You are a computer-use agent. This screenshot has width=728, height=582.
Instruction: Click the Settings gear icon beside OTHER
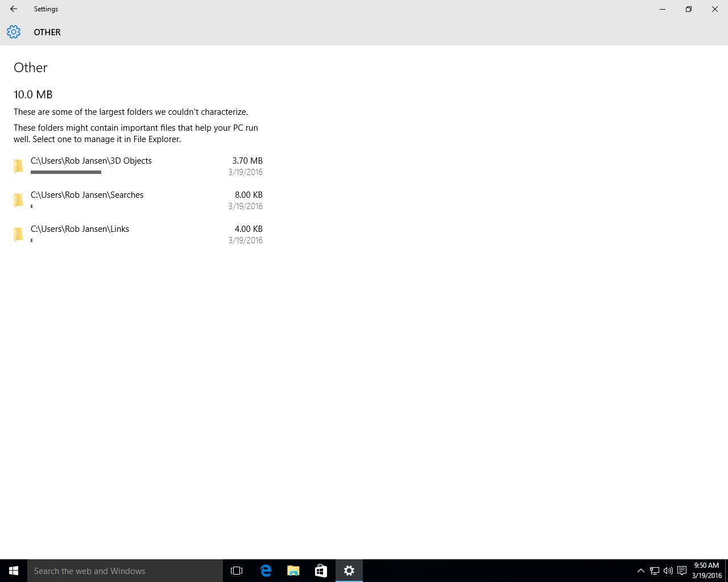pyautogui.click(x=14, y=32)
